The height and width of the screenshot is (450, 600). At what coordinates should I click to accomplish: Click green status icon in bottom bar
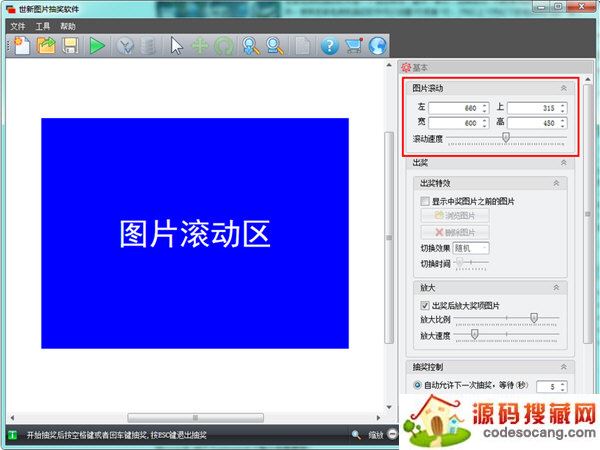pos(13,435)
